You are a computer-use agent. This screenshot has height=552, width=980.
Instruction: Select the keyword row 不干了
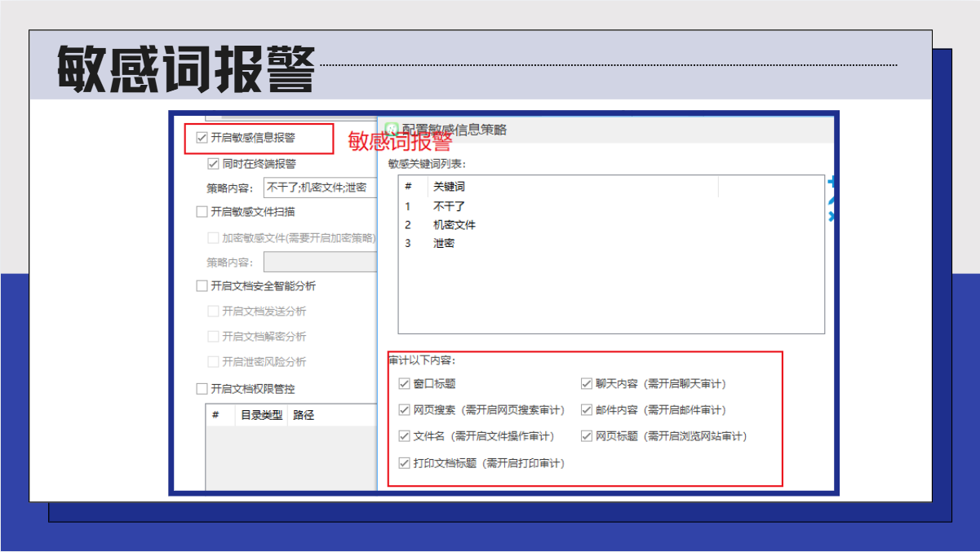point(449,206)
